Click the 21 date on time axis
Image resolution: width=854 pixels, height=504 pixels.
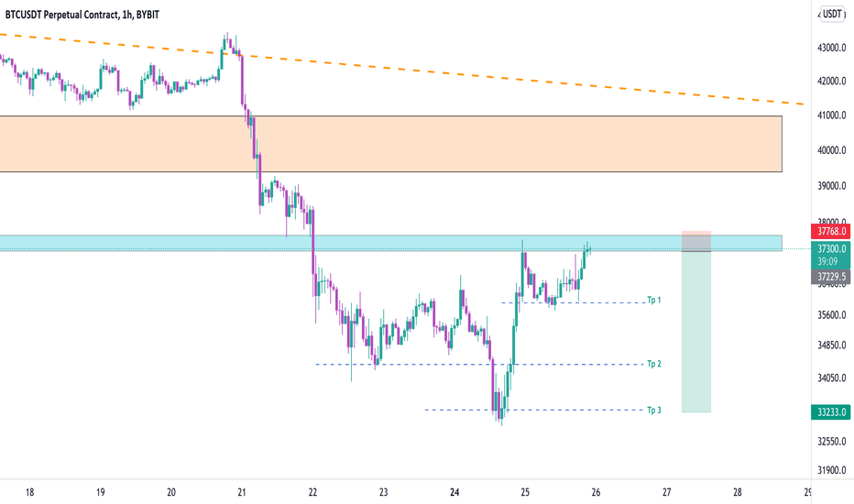point(242,493)
